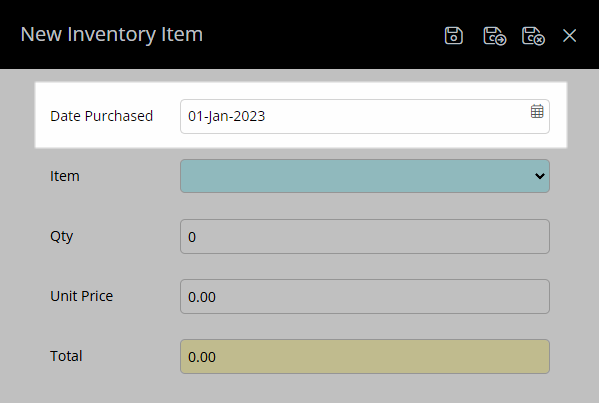This screenshot has width=599, height=403.
Task: Save the new inventory item
Action: 453,36
